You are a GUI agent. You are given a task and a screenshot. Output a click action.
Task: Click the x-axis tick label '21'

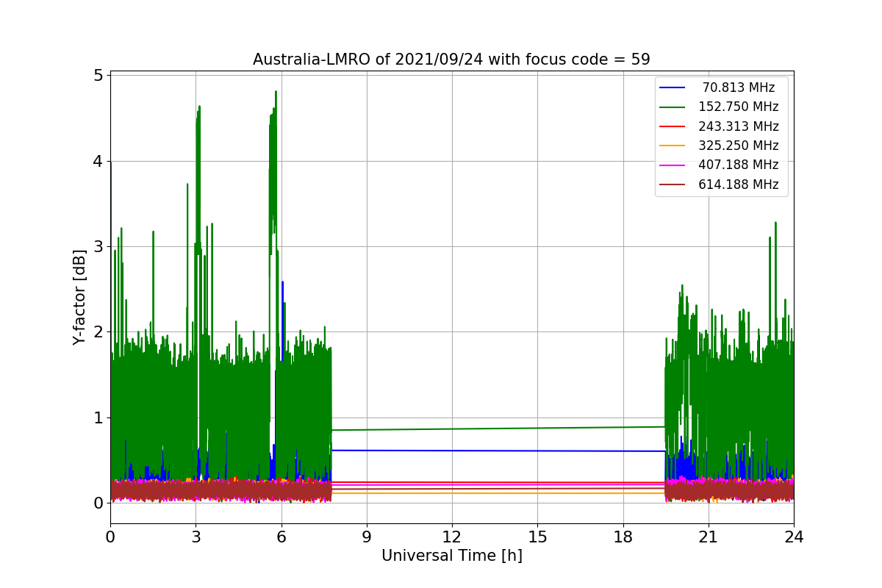click(x=709, y=537)
